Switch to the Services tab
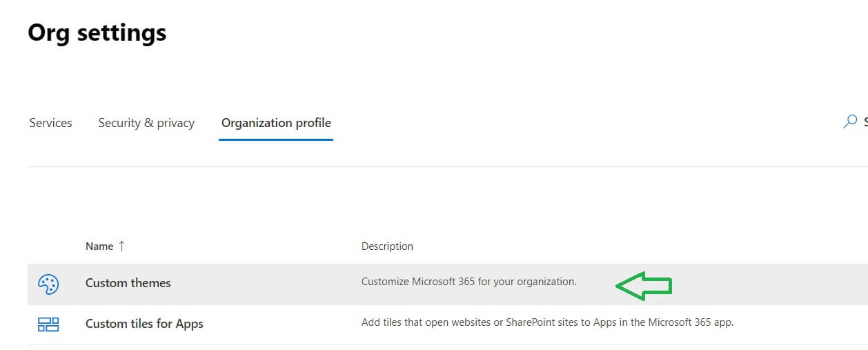Screen dimensions: 868x350 [x=50, y=123]
